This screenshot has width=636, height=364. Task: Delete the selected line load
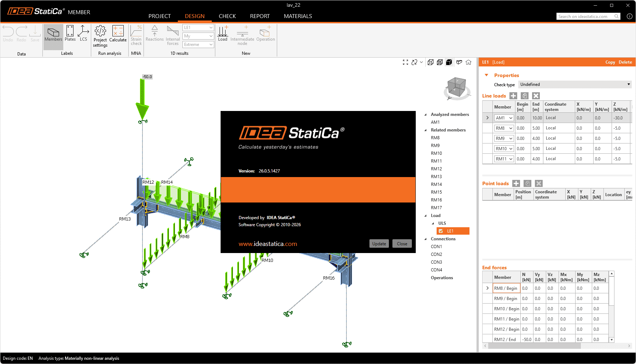[x=536, y=96]
